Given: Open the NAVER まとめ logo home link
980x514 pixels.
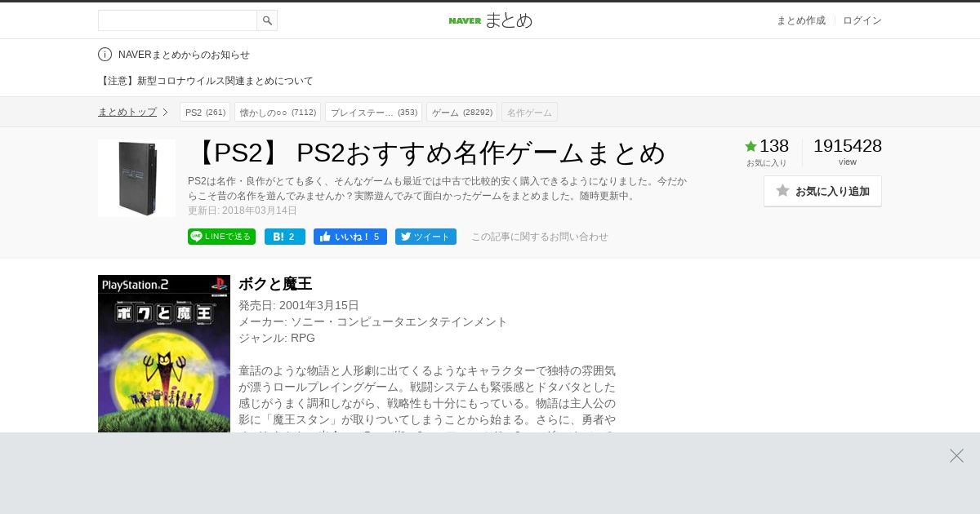Looking at the screenshot, I should [x=490, y=20].
